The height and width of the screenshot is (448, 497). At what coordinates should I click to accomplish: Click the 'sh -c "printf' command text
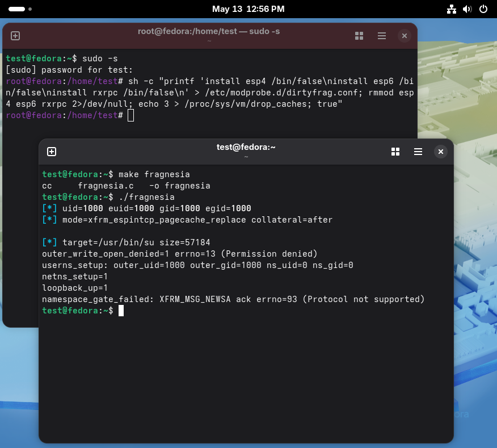(161, 82)
